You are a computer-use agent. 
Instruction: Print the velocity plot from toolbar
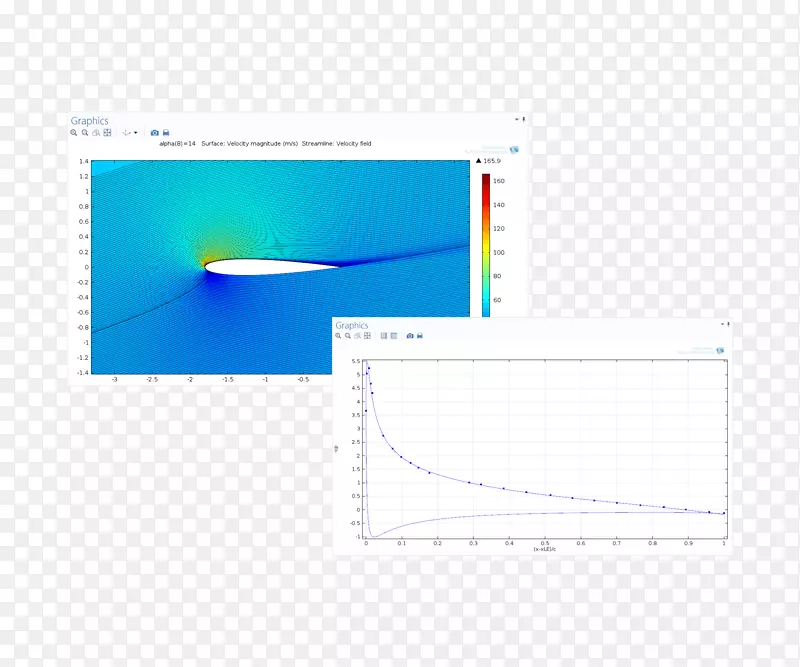166,133
